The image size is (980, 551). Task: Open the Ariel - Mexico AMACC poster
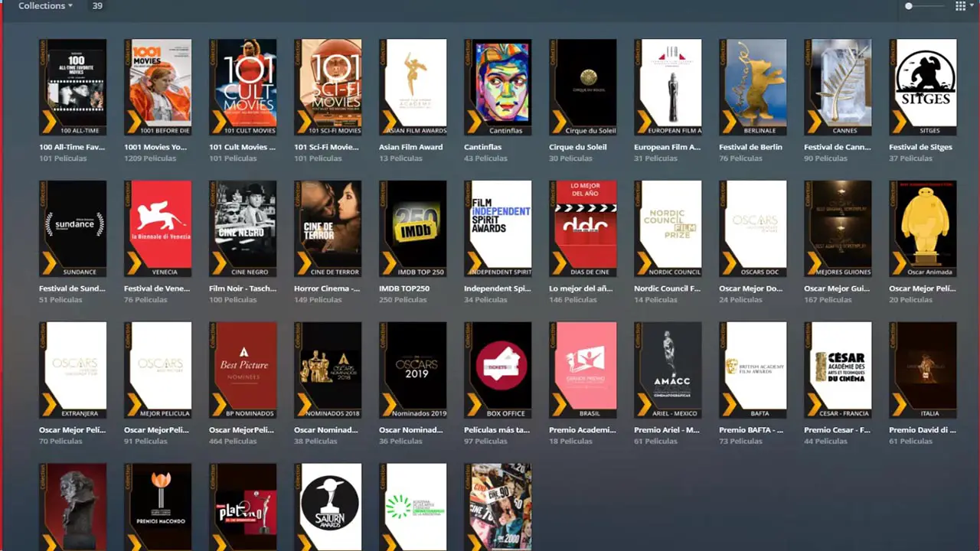coord(668,370)
